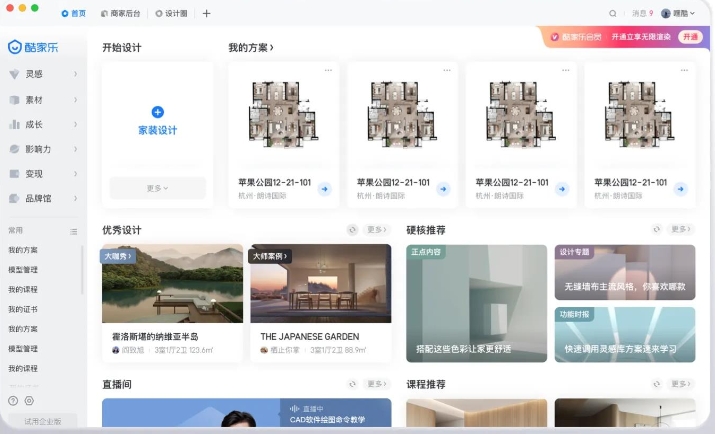717x436 pixels.
Task: Open THE JAPANESE GARDEN design card
Action: tap(321, 303)
